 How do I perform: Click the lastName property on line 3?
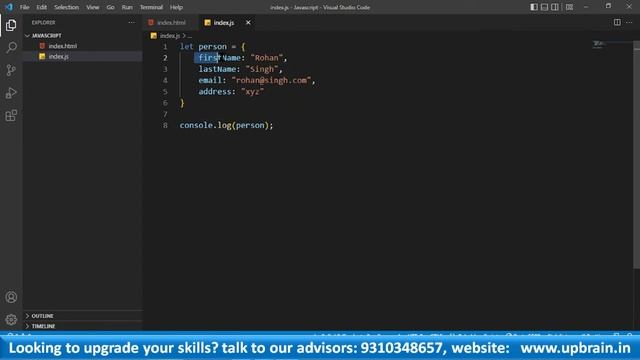[217, 69]
